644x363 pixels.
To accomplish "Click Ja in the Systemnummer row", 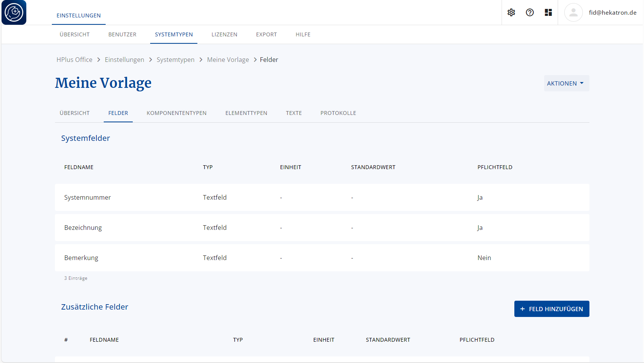I will click(x=480, y=197).
